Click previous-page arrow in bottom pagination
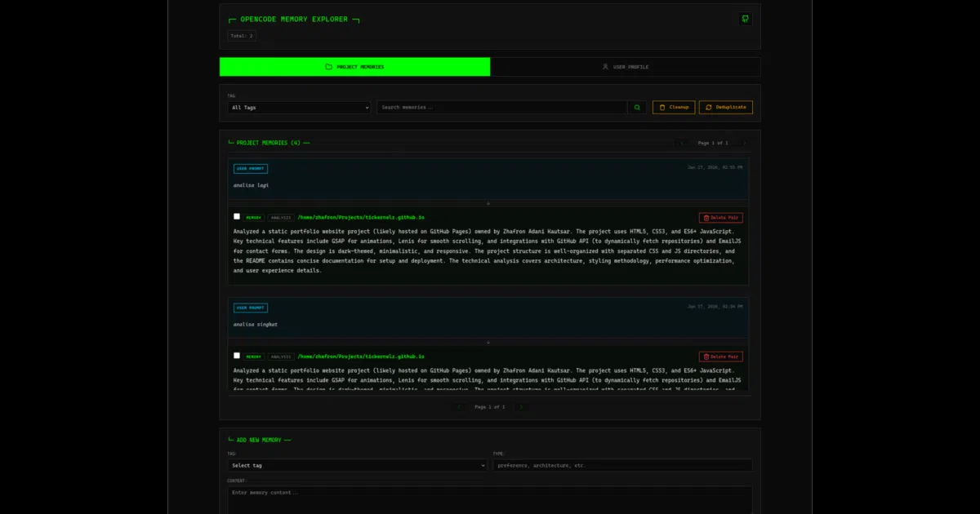Image resolution: width=980 pixels, height=514 pixels. (459, 406)
